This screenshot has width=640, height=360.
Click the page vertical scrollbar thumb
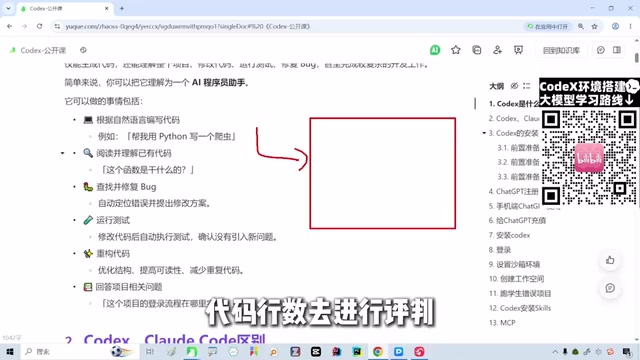tap(636, 58)
